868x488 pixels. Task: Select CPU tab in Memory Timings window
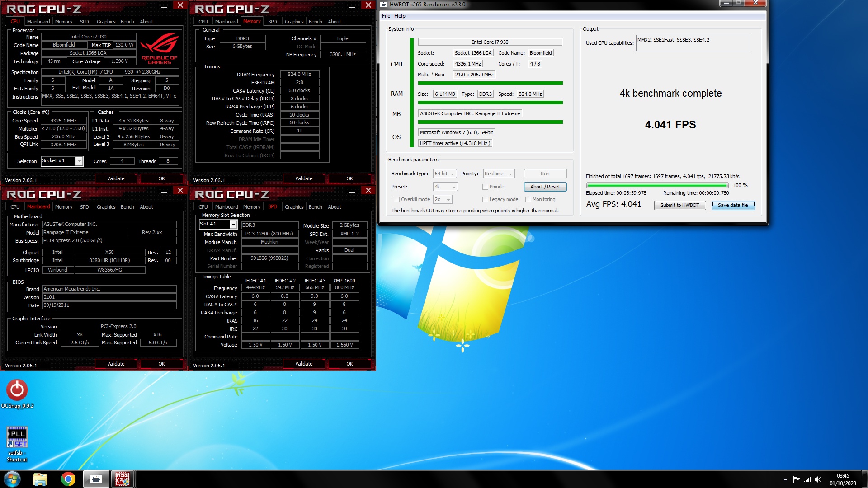tap(203, 22)
